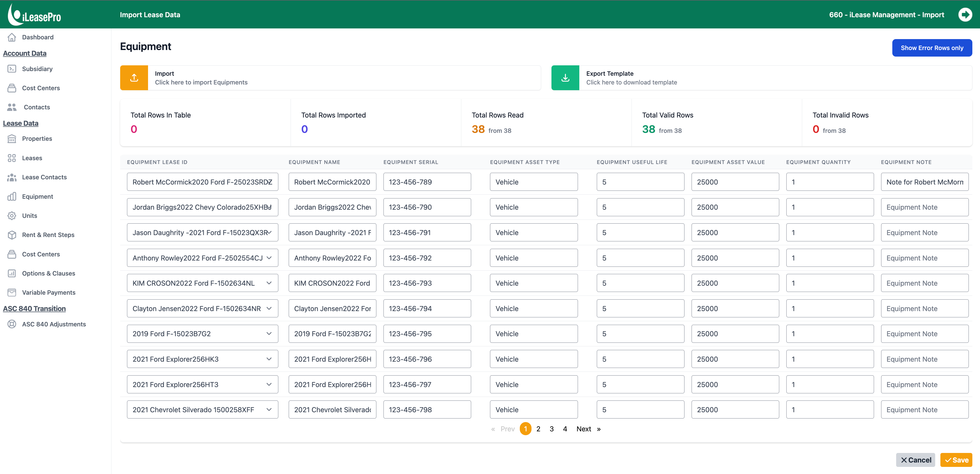Click the green Export Template download icon
The width and height of the screenshot is (980, 474).
click(x=565, y=78)
